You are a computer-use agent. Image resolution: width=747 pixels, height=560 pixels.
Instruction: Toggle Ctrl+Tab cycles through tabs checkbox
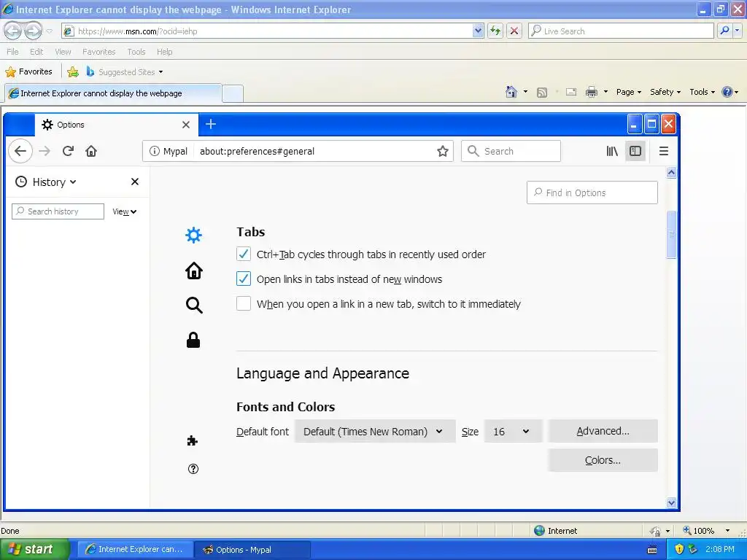[x=244, y=254]
